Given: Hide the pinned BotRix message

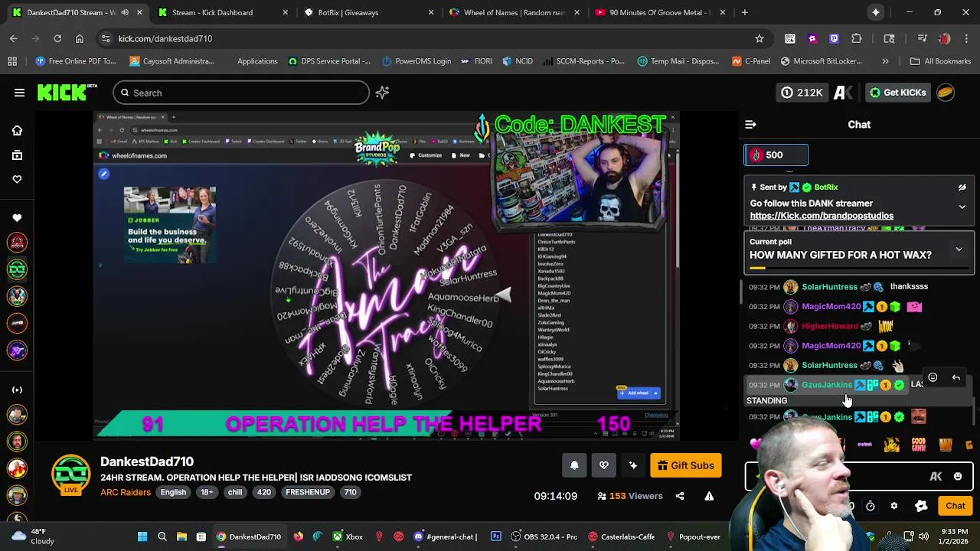Looking at the screenshot, I should point(962,187).
